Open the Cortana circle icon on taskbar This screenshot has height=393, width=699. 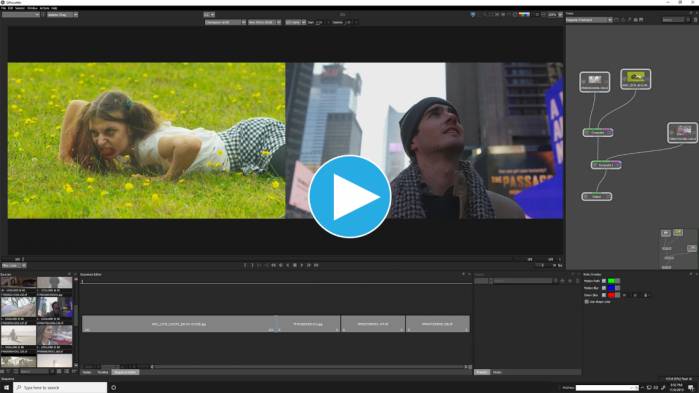pos(114,388)
